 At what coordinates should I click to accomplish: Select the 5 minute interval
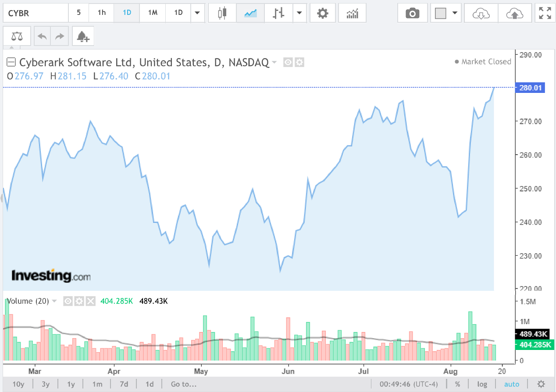(x=79, y=13)
